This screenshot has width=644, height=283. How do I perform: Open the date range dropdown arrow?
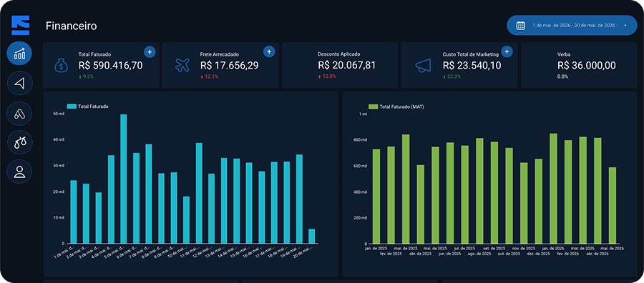[625, 26]
